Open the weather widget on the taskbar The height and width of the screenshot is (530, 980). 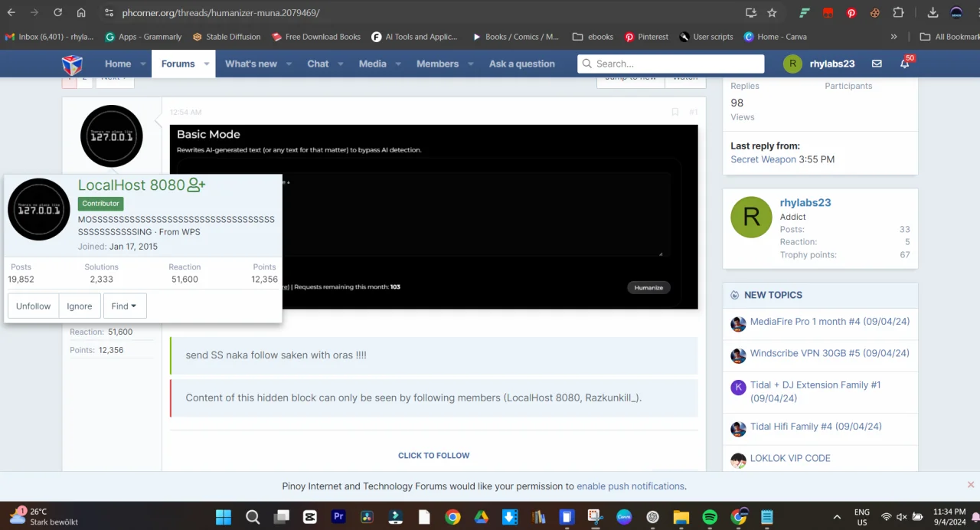[x=44, y=517]
